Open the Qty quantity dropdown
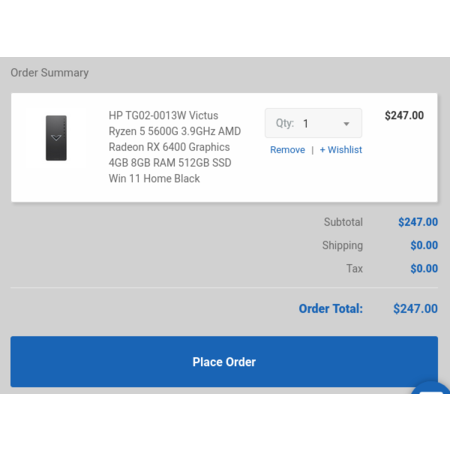 click(x=313, y=123)
